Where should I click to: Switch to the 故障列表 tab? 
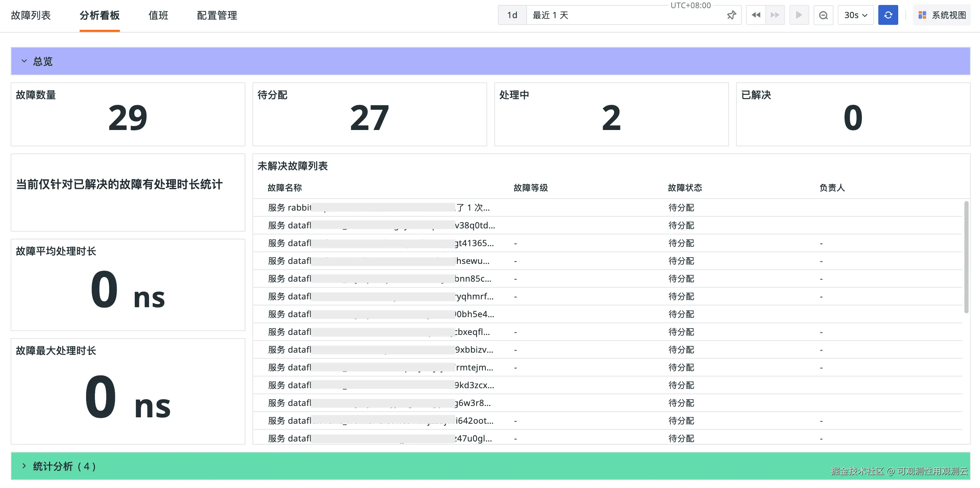click(31, 15)
